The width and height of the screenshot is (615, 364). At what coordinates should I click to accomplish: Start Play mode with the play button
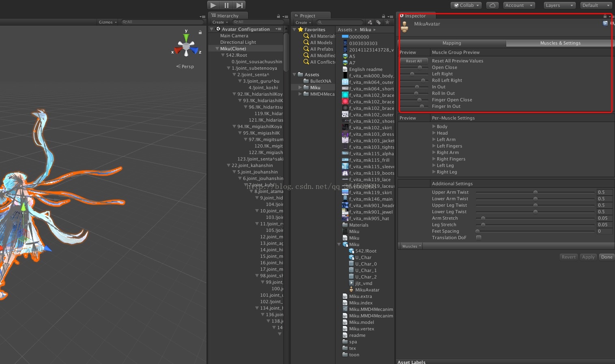coord(213,5)
